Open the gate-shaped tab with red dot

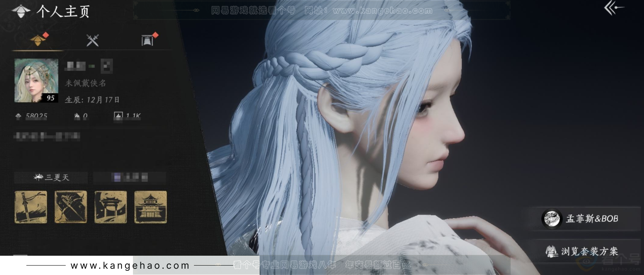148,40
